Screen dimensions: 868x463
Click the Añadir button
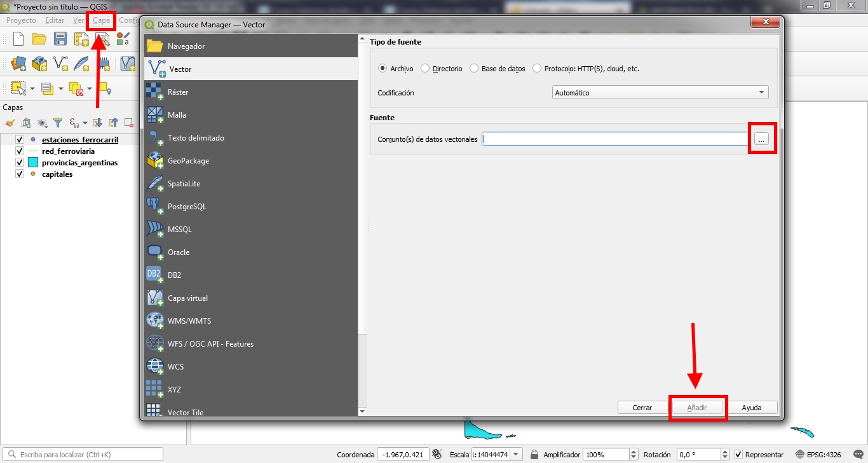(x=697, y=408)
